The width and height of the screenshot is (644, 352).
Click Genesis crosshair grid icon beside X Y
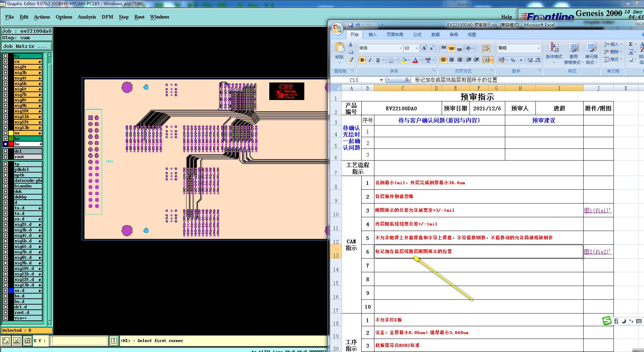click(x=27, y=341)
